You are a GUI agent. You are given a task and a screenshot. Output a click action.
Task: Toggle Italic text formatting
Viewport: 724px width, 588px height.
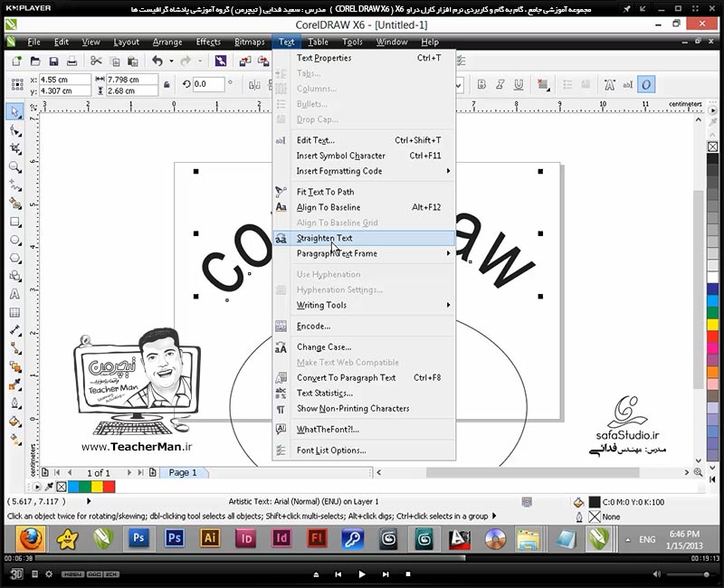click(500, 84)
